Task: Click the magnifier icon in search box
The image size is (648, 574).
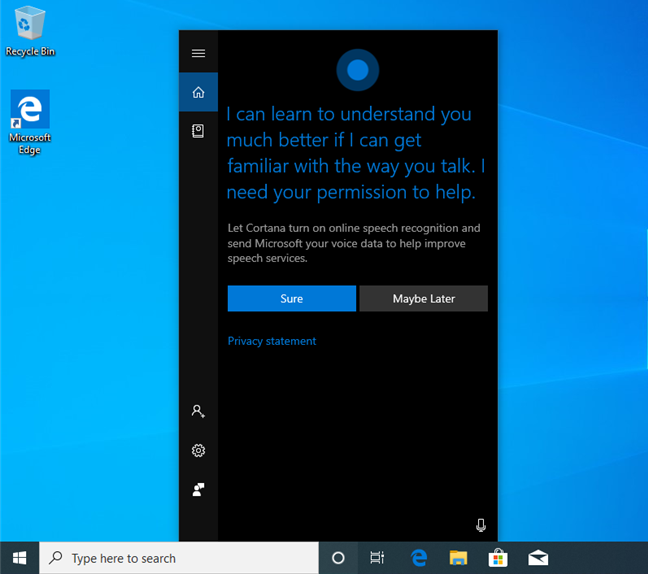Action: click(x=56, y=558)
